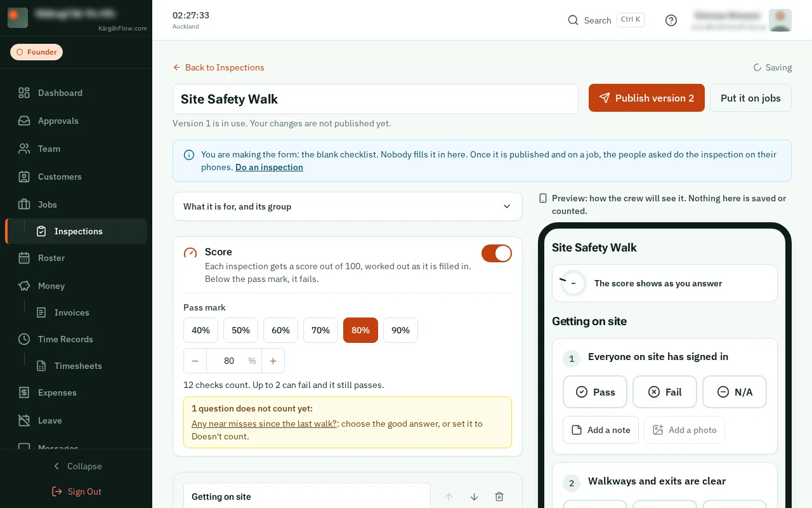Expand What it is for, and its group
Image resolution: width=812 pixels, height=508 pixels.
point(348,206)
